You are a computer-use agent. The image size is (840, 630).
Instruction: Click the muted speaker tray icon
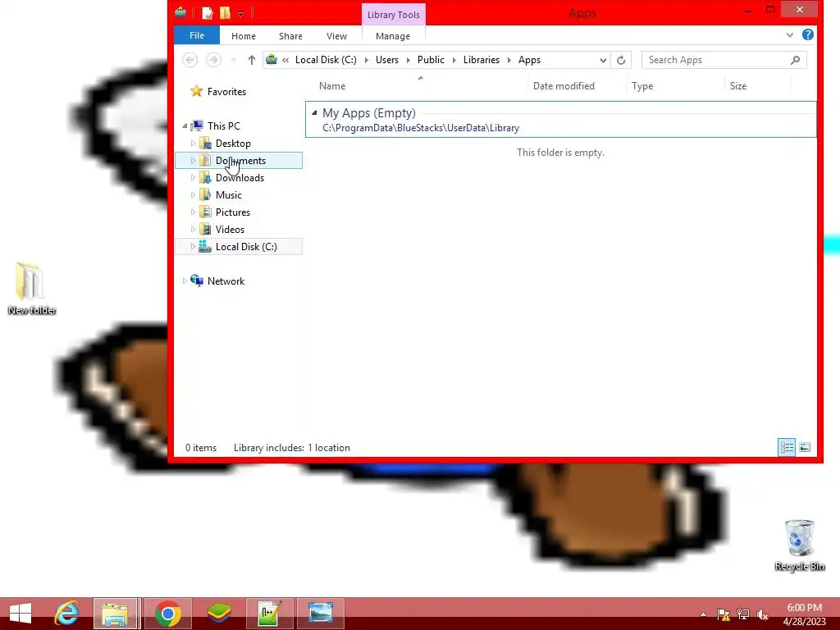[762, 614]
